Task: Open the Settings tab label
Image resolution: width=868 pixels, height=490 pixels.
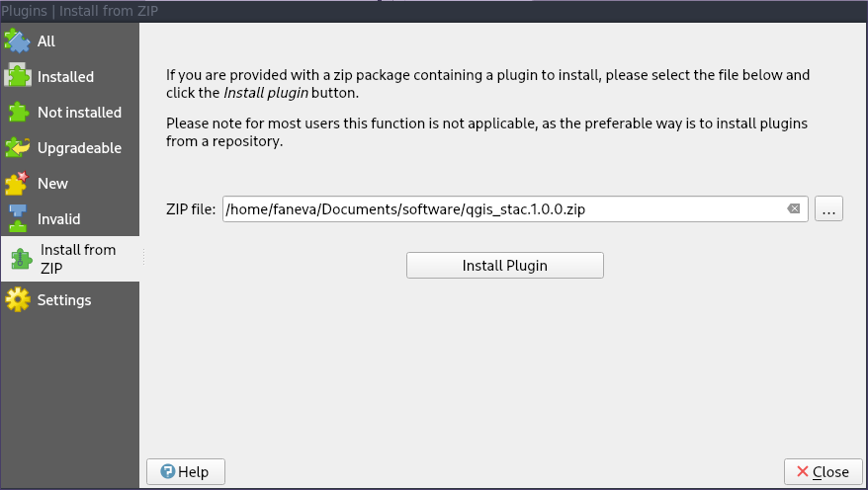Action: (x=64, y=299)
